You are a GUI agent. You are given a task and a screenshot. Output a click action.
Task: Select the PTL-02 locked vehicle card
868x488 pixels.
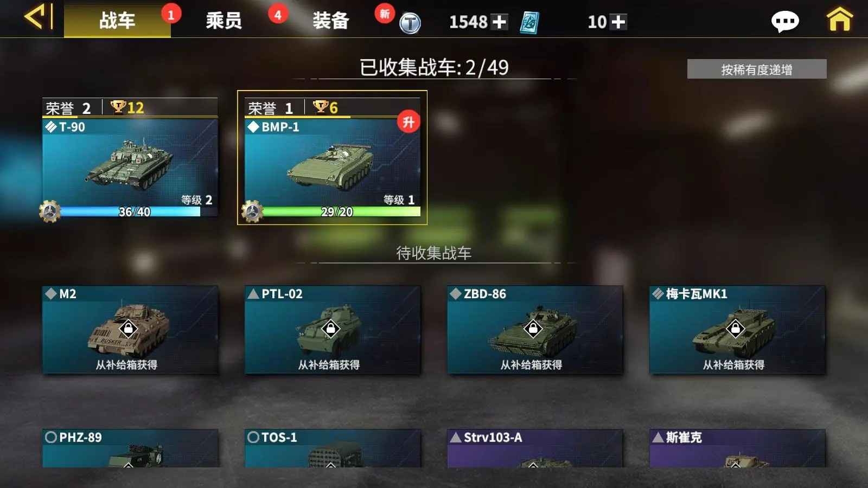coord(333,330)
